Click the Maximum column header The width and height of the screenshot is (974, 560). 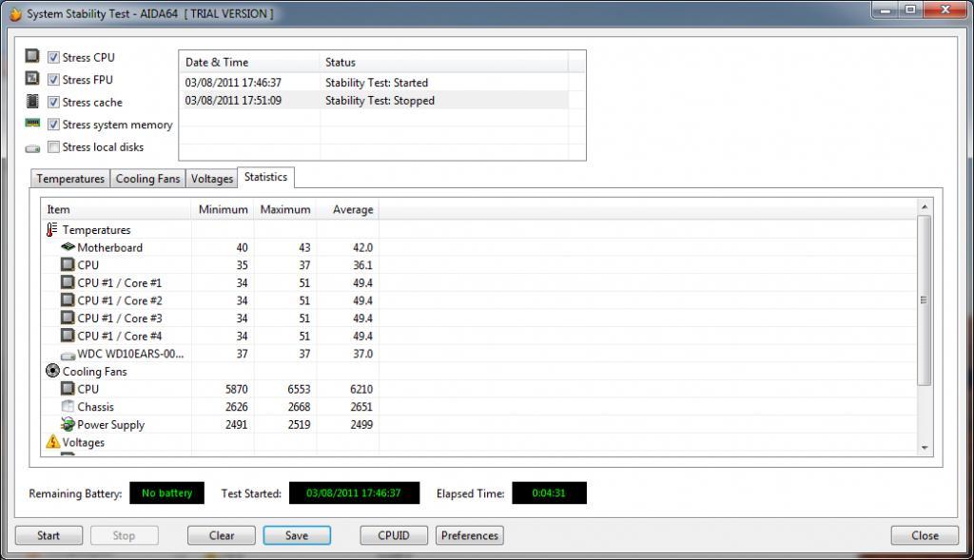tap(285, 209)
